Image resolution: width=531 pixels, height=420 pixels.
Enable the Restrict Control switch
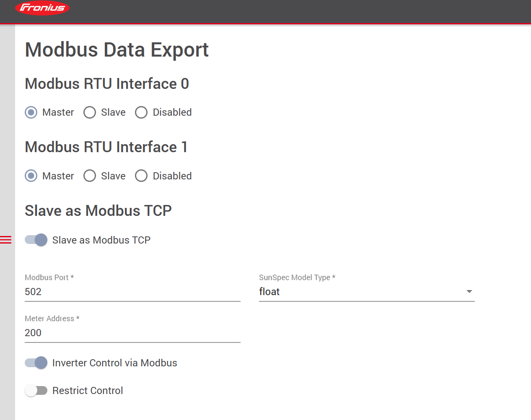(36, 390)
